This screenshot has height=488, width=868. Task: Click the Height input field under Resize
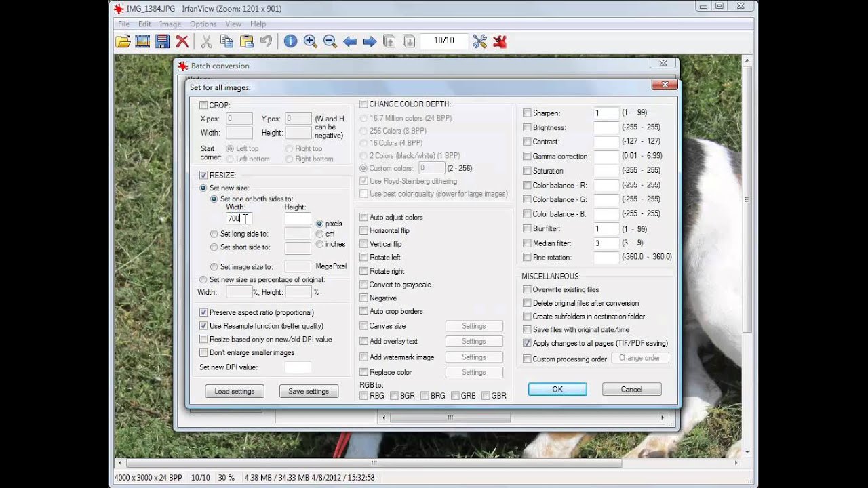point(298,219)
